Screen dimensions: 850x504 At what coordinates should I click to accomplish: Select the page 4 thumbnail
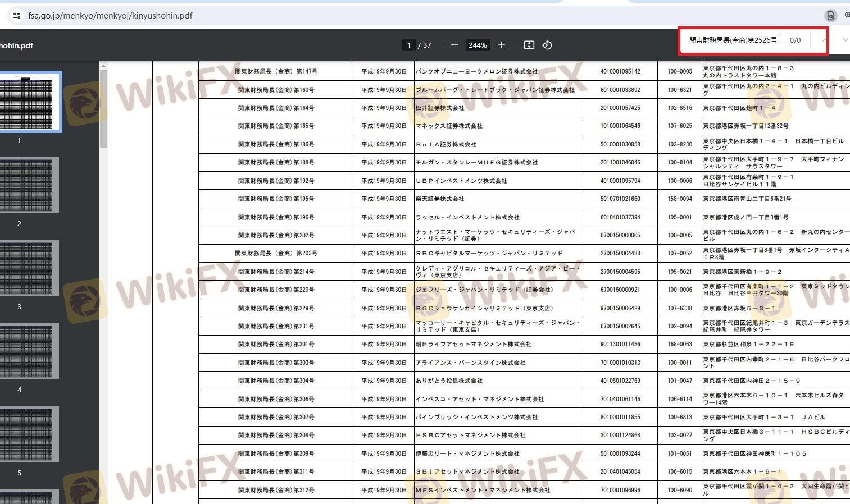(27, 351)
